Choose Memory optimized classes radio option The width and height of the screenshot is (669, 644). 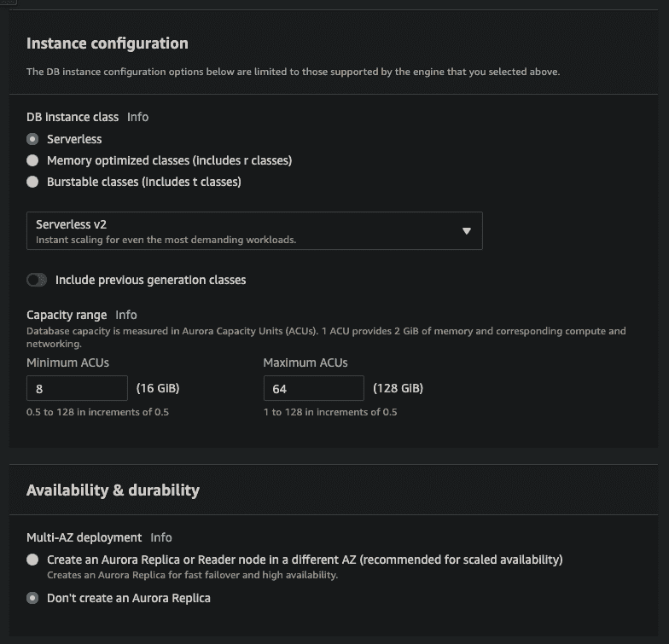tap(32, 160)
